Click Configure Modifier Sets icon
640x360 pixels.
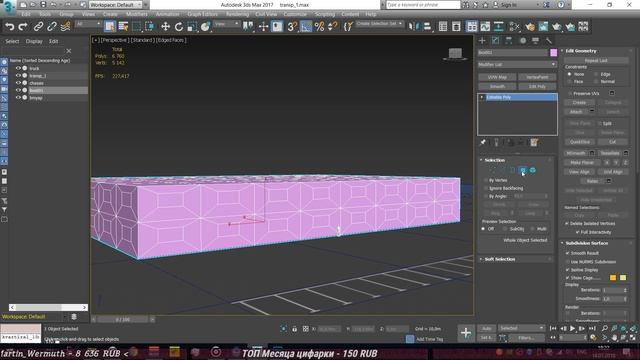(534, 142)
